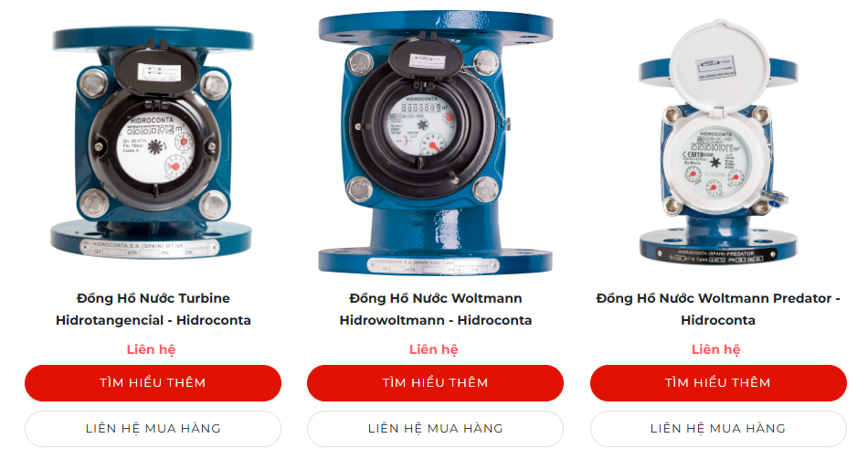Image resolution: width=868 pixels, height=460 pixels.
Task: Click Liên Hệ Mua Hàng for the Hidrowoltmann meter
Action: pyautogui.click(x=435, y=428)
